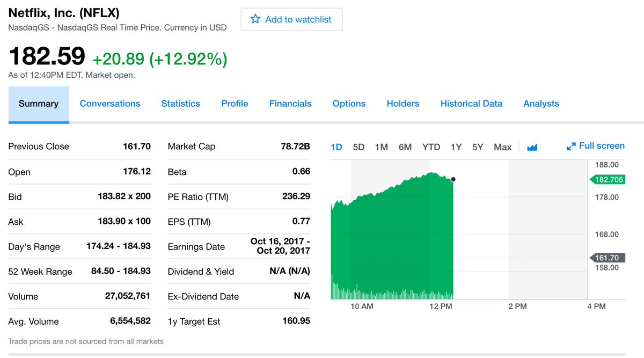Click the Volume value 27,052,761
The width and height of the screenshot is (644, 358).
pos(127,296)
